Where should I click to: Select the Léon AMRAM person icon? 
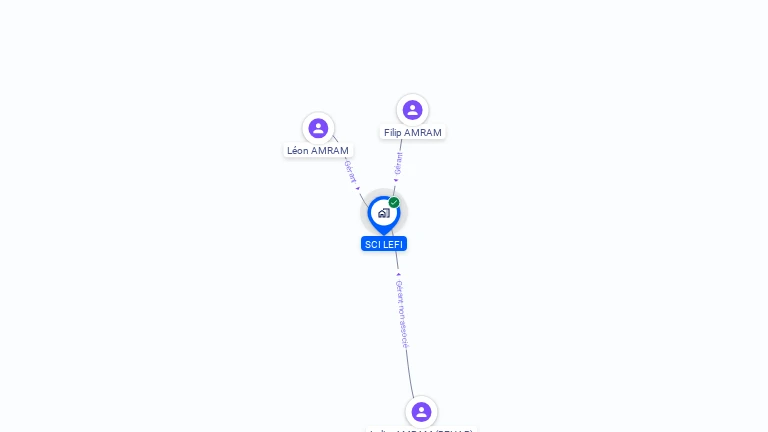tap(318, 128)
